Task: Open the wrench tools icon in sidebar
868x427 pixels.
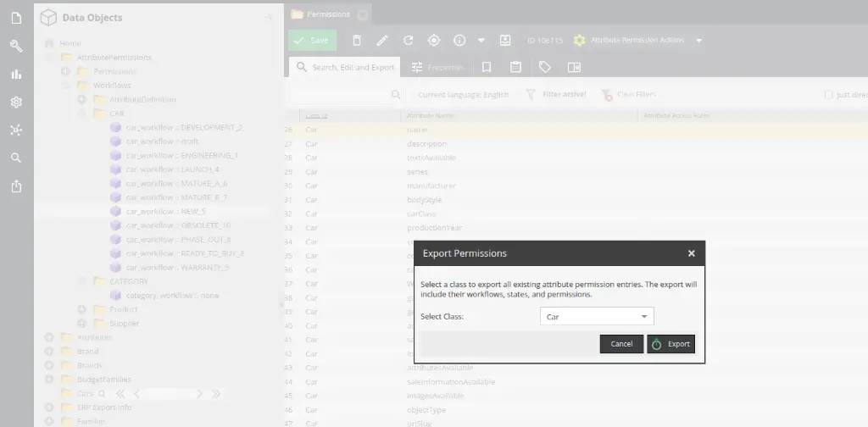Action: pos(16,46)
